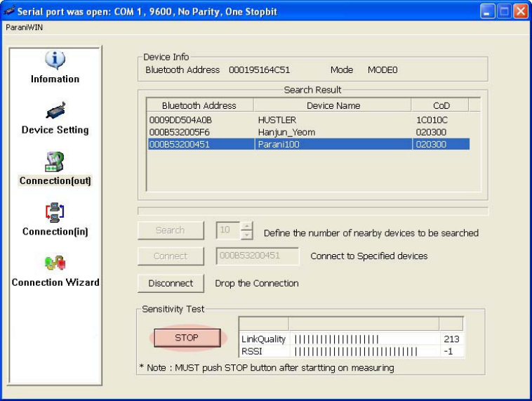Sort by Device Name column header

pyautogui.click(x=333, y=105)
